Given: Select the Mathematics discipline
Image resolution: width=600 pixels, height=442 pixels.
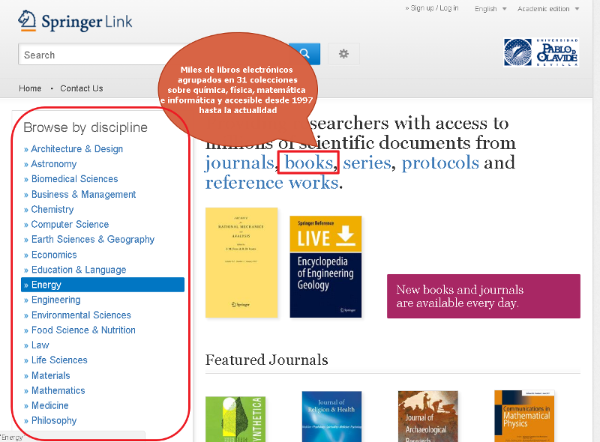Looking at the screenshot, I should point(58,390).
